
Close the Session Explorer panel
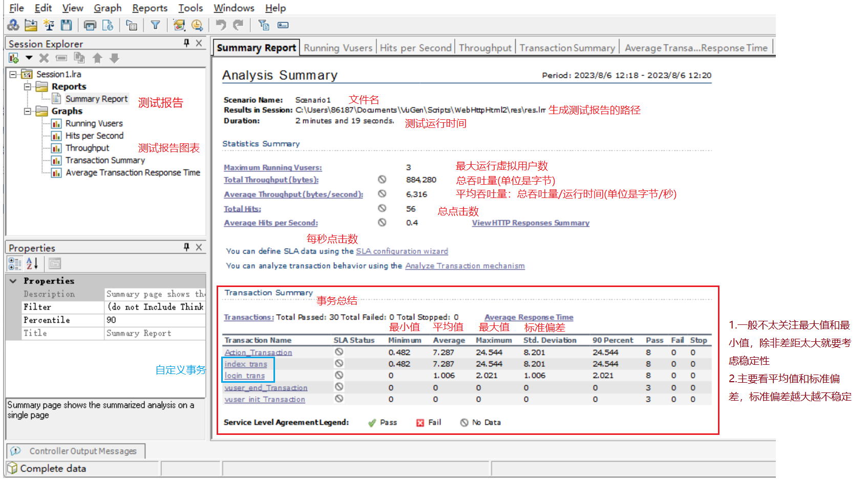click(x=199, y=43)
